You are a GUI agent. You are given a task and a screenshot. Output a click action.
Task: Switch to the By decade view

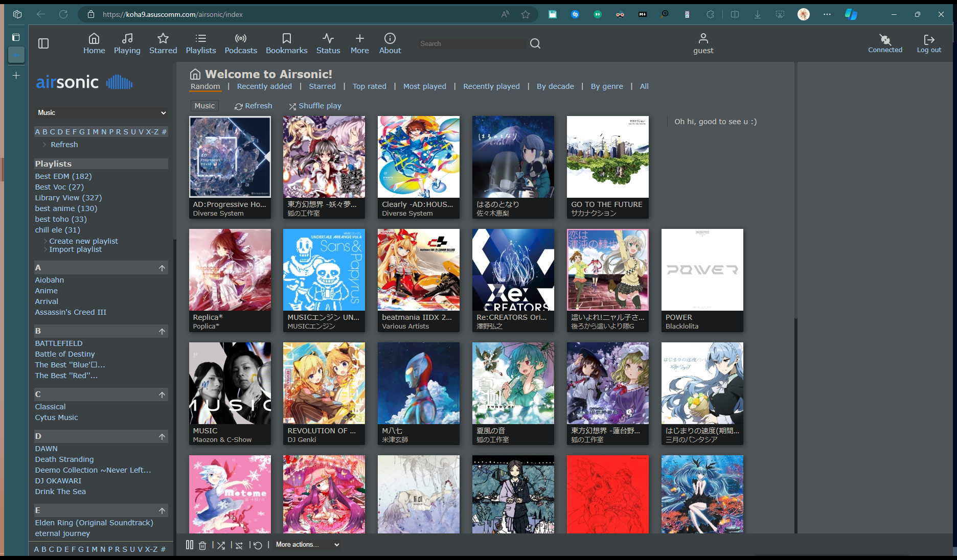click(555, 86)
